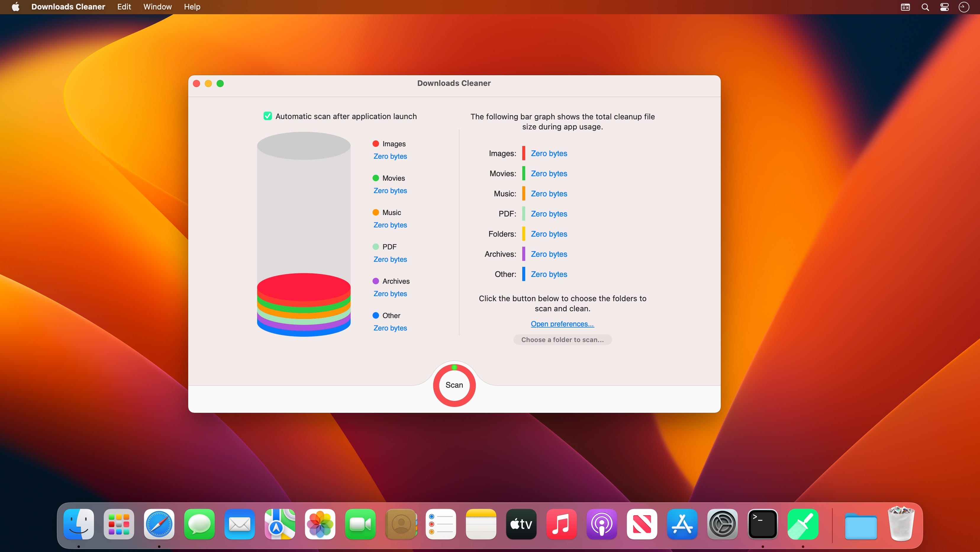Image resolution: width=980 pixels, height=552 pixels.
Task: Open System Settings from the Dock
Action: click(723, 524)
